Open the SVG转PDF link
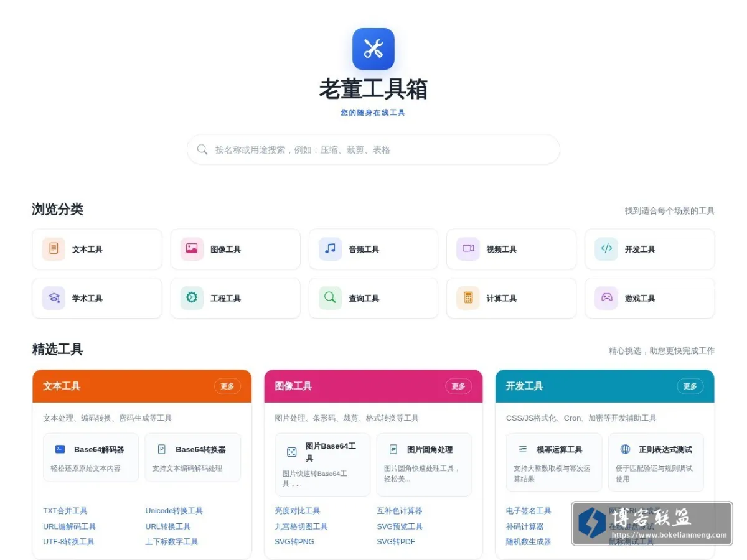The width and height of the screenshot is (747, 560). click(x=396, y=542)
